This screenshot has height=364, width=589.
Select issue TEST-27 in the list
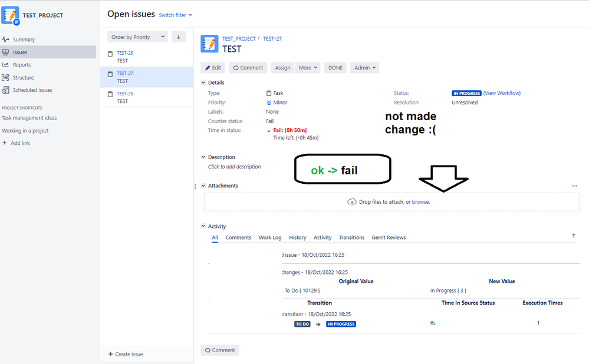146,77
